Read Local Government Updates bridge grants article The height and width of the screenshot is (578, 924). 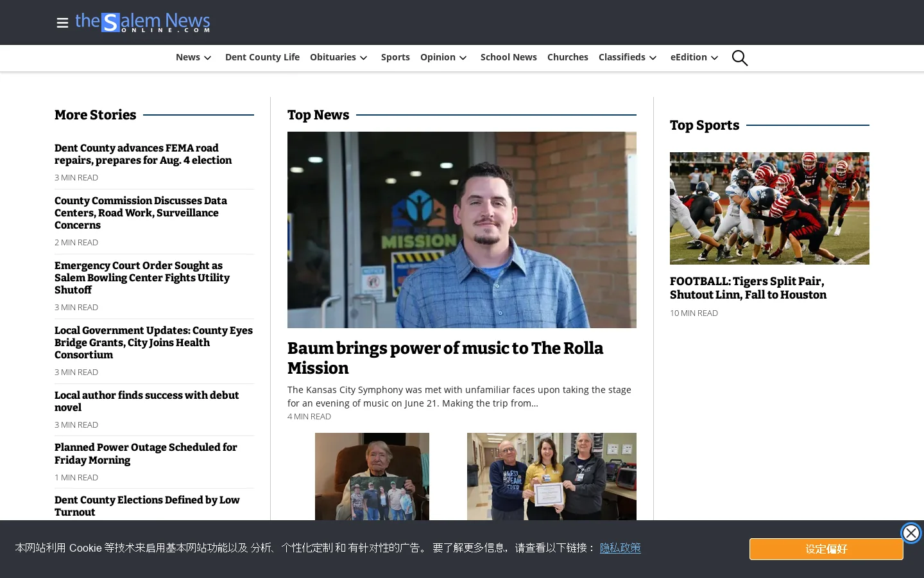tap(153, 342)
